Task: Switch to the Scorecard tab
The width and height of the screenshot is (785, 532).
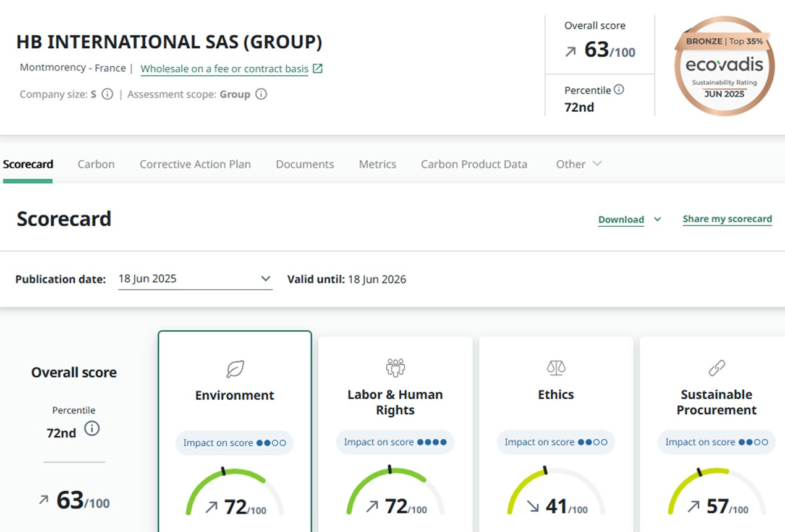Action: (28, 164)
